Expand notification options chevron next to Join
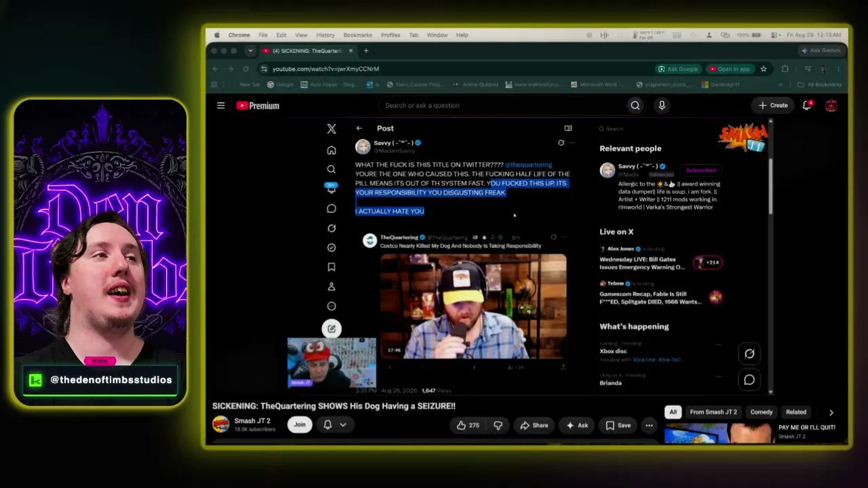 343,425
